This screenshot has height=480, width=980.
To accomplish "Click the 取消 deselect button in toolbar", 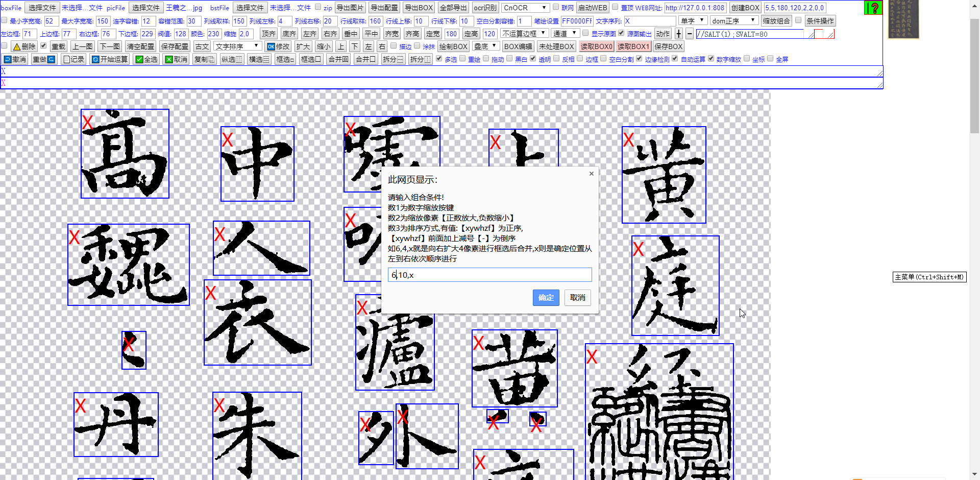I will 176,59.
